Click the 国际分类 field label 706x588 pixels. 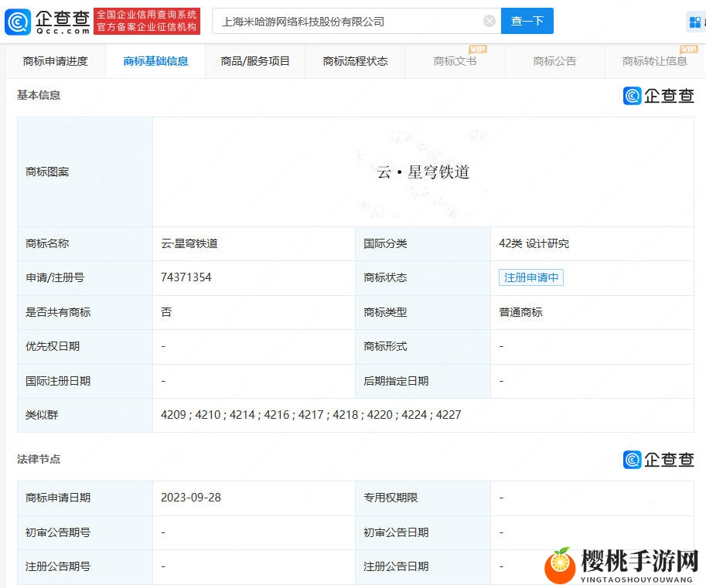[x=385, y=243]
